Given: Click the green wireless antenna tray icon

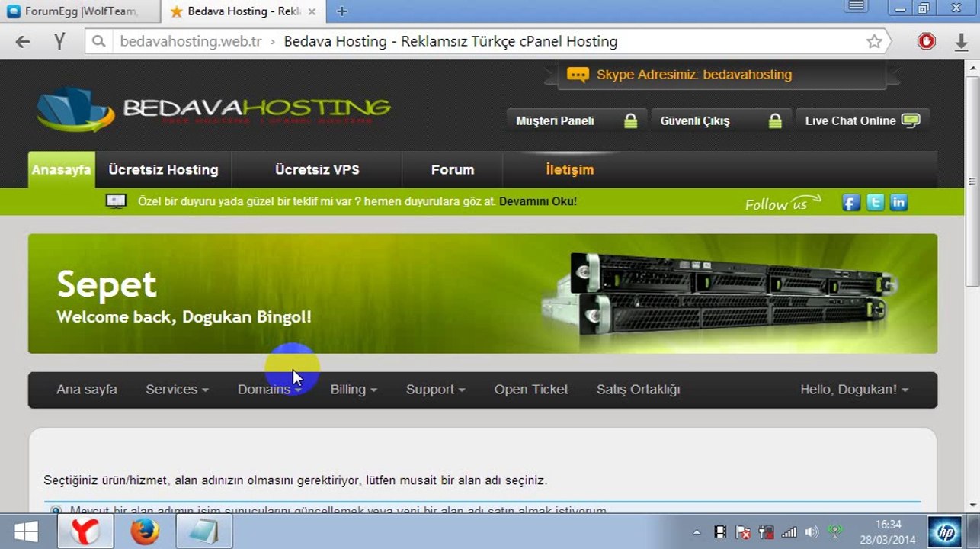Looking at the screenshot, I should click(834, 532).
